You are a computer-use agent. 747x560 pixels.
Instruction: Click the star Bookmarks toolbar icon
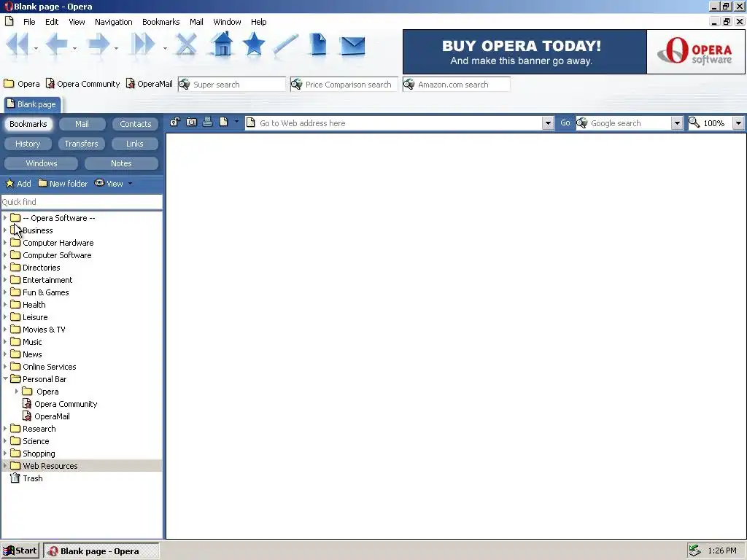(253, 44)
